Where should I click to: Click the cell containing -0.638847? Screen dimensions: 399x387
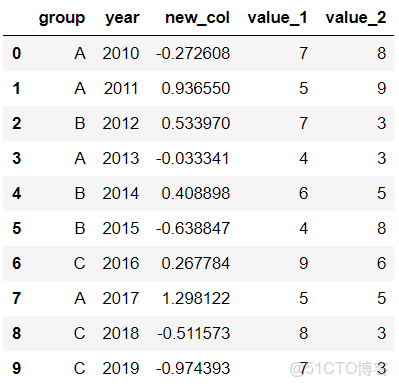coord(193,228)
